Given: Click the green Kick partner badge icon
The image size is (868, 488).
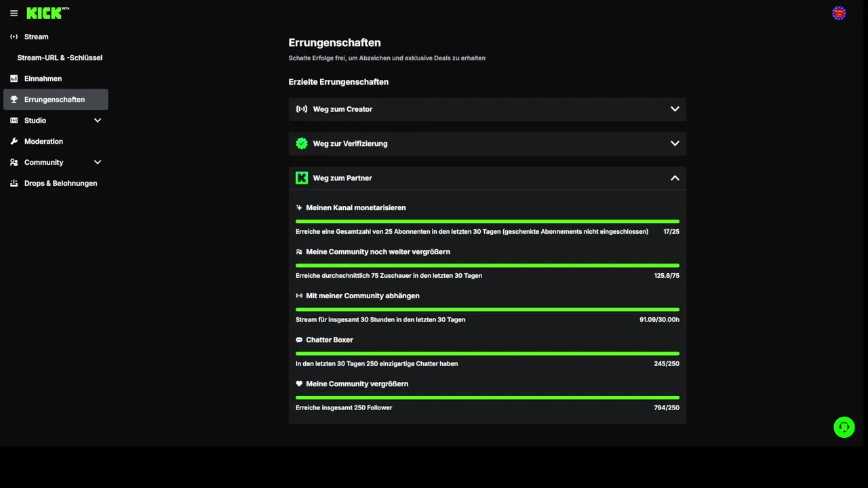Looking at the screenshot, I should click(x=302, y=178).
